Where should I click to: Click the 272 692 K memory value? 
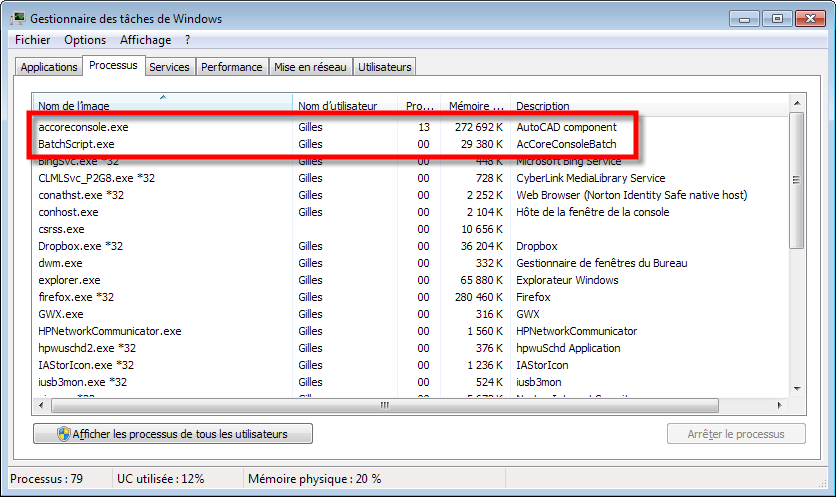pos(478,127)
